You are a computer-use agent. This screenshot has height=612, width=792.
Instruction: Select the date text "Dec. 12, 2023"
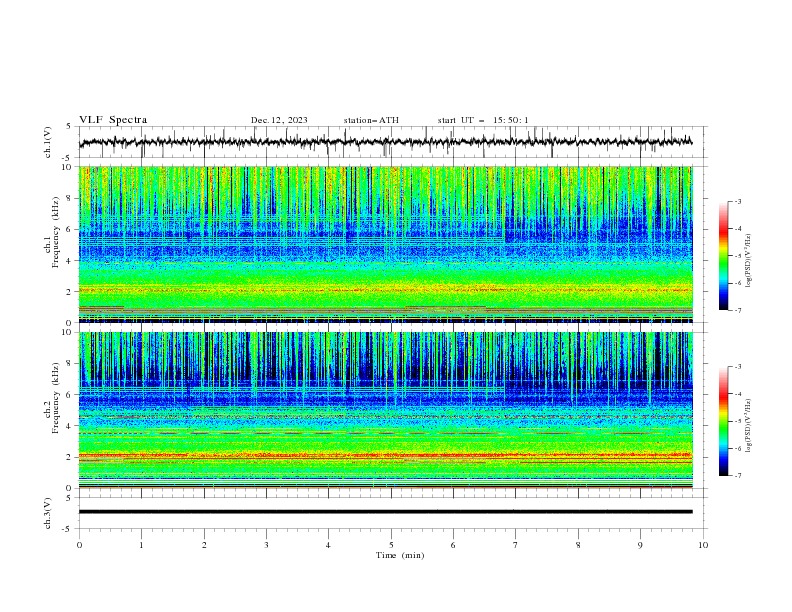click(279, 120)
